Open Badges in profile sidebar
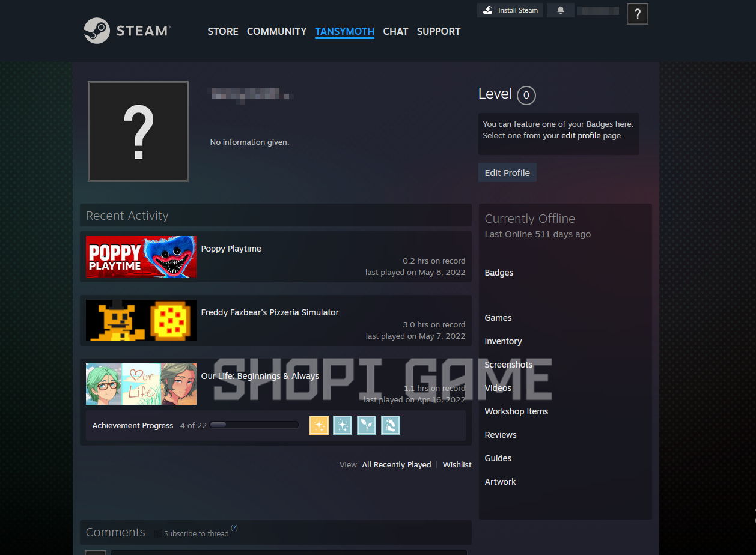 point(499,273)
